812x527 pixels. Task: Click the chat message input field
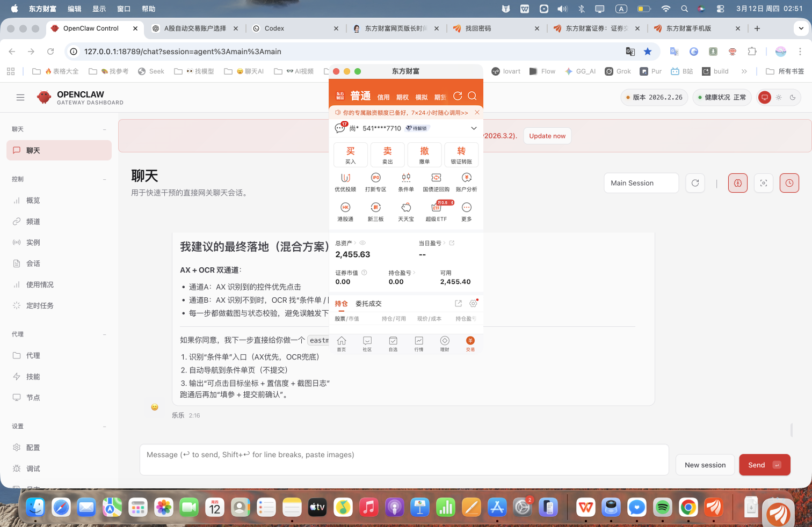point(404,459)
